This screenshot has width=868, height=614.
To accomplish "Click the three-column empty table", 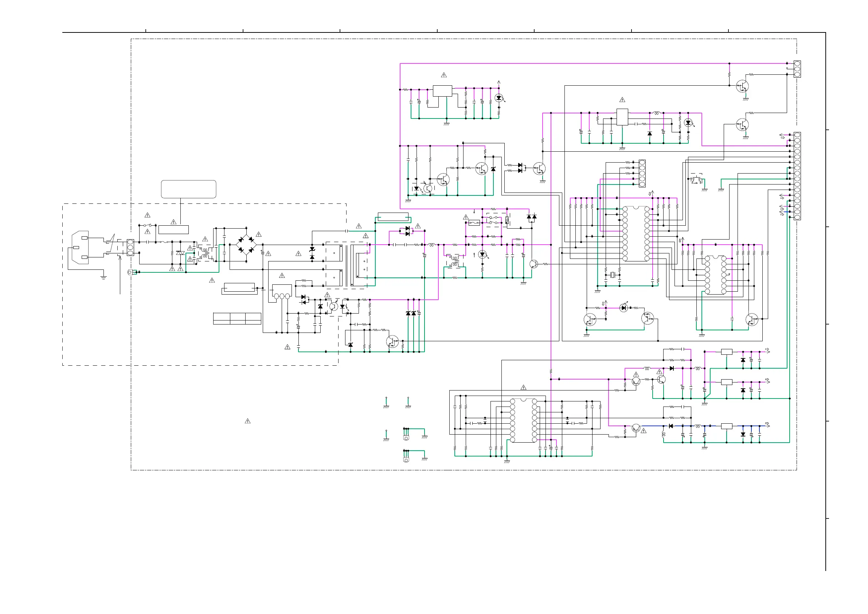I will click(x=237, y=319).
